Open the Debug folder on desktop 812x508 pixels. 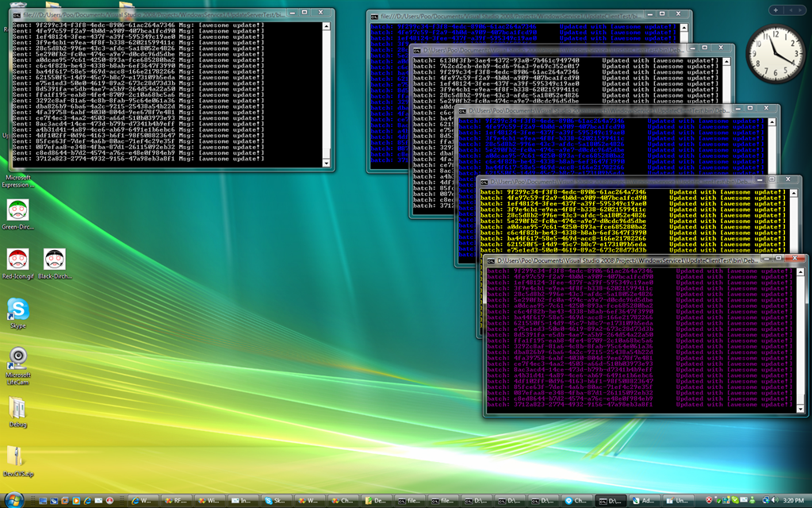click(17, 408)
